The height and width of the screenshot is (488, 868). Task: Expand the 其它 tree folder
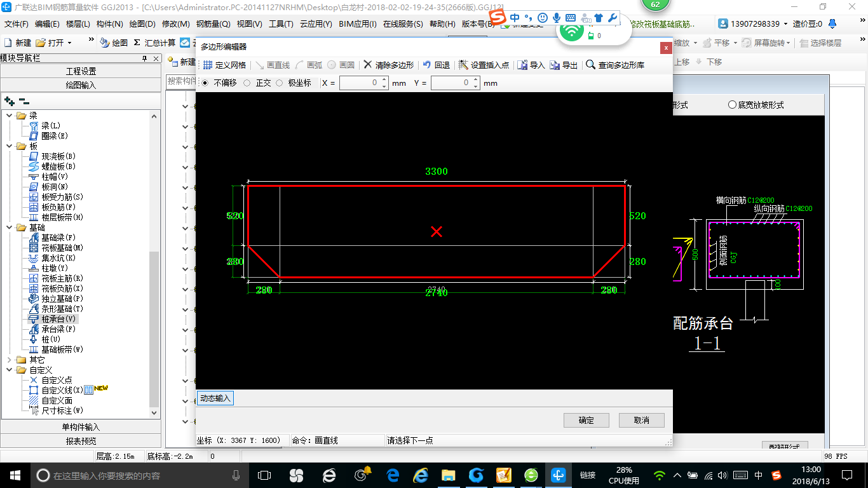9,360
